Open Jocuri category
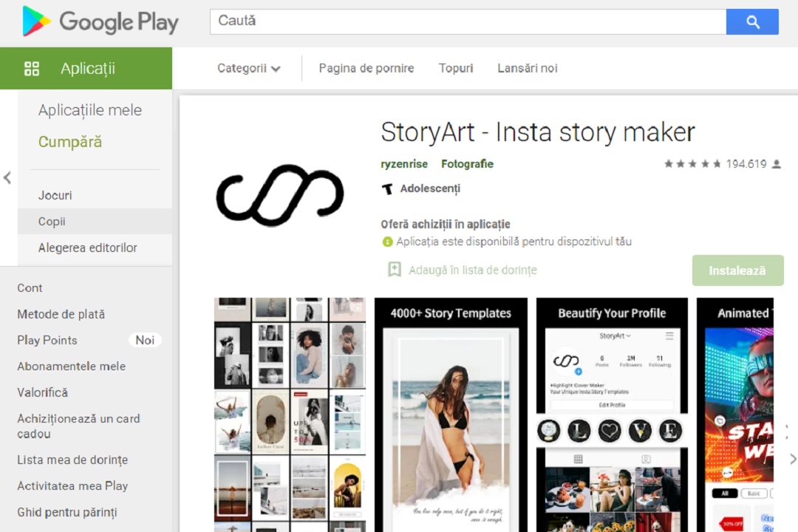The image size is (798, 532). click(55, 196)
